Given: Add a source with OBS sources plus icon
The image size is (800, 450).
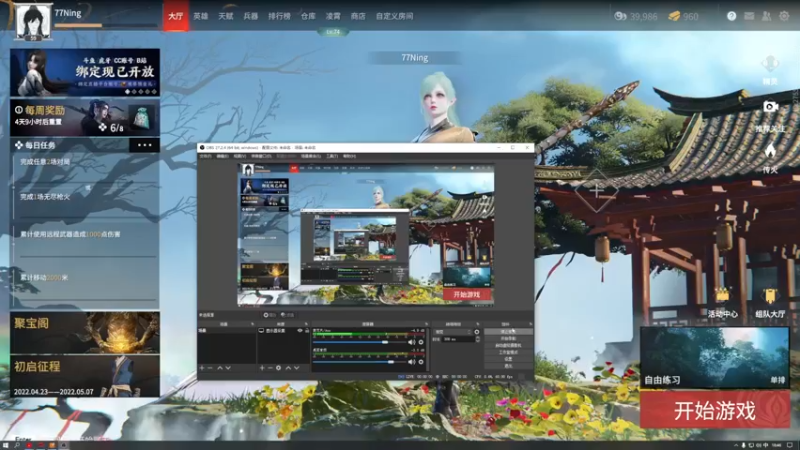Looking at the screenshot, I should pos(262,368).
